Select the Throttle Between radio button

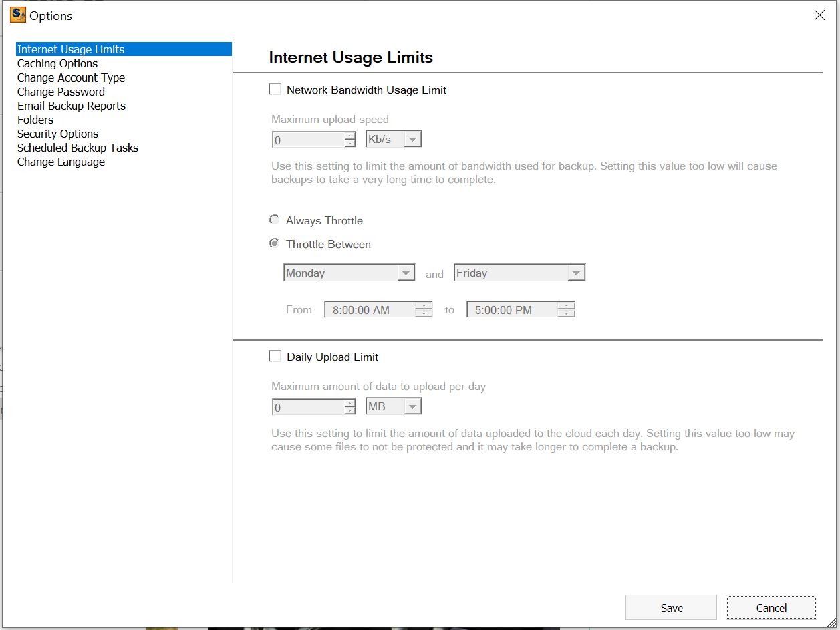coord(275,244)
